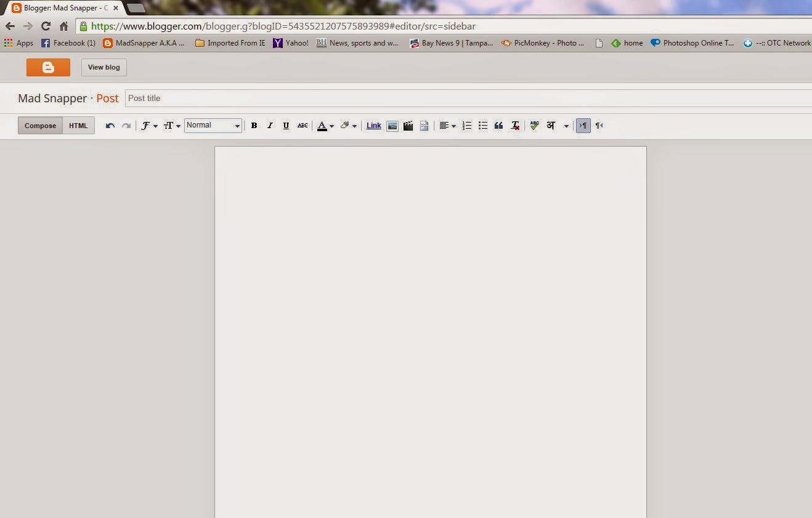The width and height of the screenshot is (812, 518).
Task: Select right-to-left text direction
Action: coord(599,126)
